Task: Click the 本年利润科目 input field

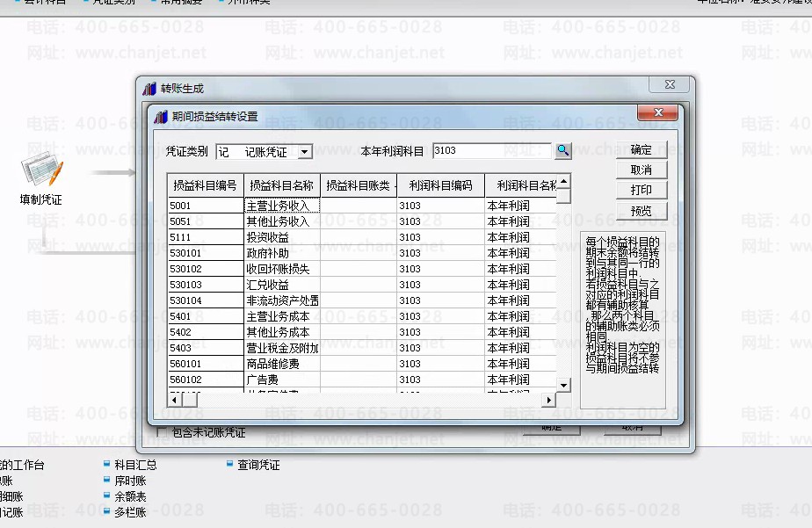Action: pyautogui.click(x=490, y=151)
